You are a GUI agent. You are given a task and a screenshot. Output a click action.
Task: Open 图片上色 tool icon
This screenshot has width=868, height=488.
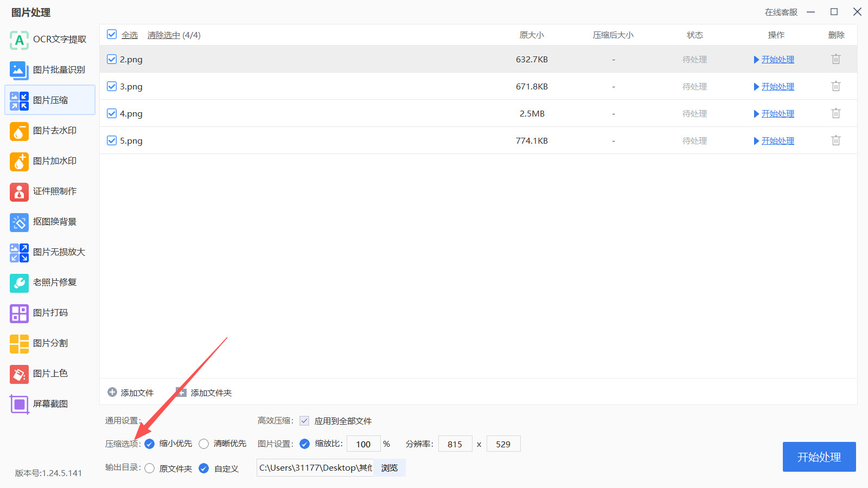tap(19, 374)
